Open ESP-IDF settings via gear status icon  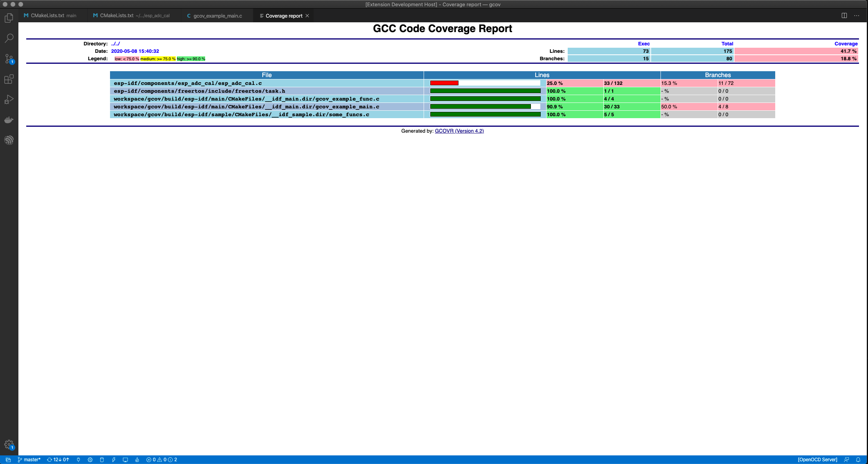pos(90,460)
